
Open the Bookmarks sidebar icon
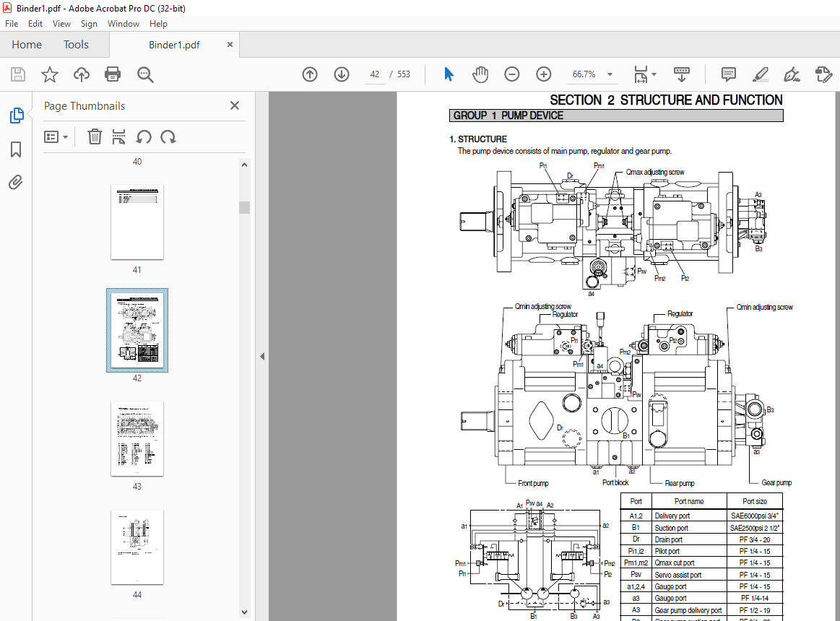coord(16,149)
